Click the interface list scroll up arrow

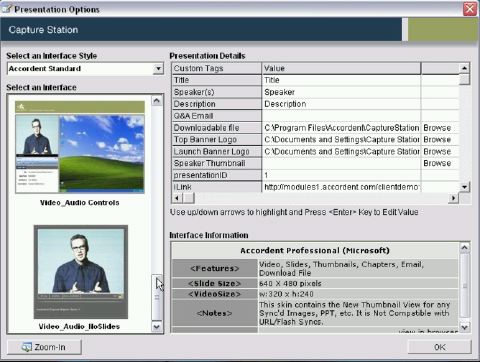click(x=157, y=101)
